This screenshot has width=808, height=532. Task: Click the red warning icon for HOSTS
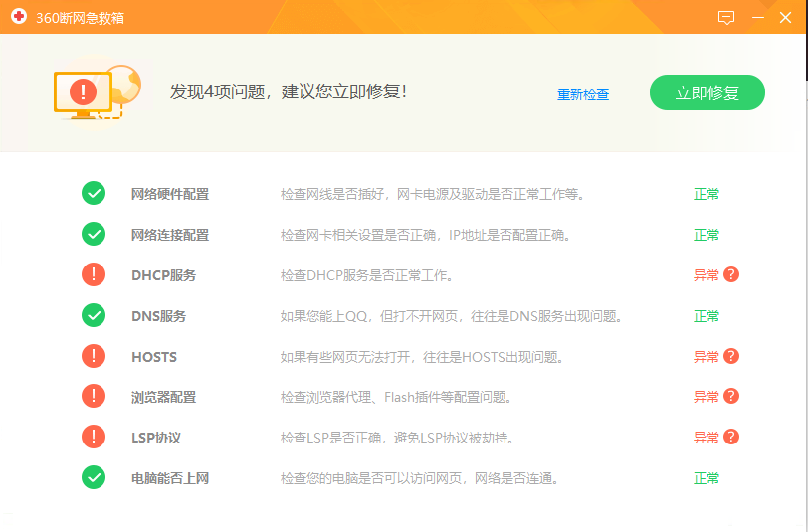[x=94, y=356]
